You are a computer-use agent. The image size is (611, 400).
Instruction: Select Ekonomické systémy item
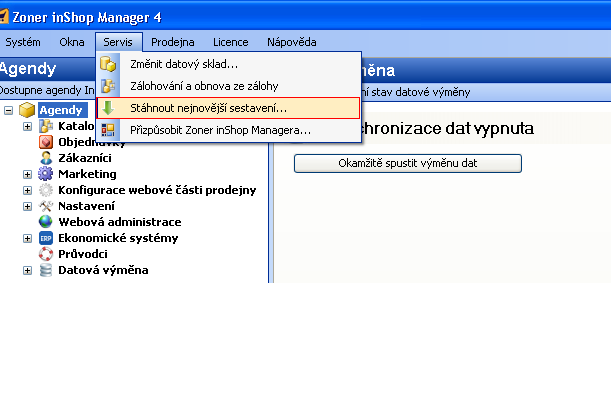click(x=118, y=238)
